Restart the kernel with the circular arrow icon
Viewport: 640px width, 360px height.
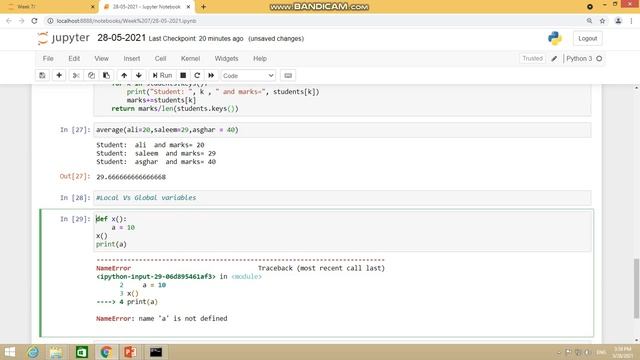pyautogui.click(x=197, y=76)
